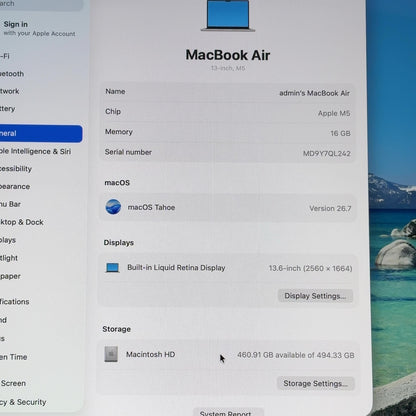The width and height of the screenshot is (416, 416).
Task: Open Desktop & Dock settings
Action: (x=22, y=222)
